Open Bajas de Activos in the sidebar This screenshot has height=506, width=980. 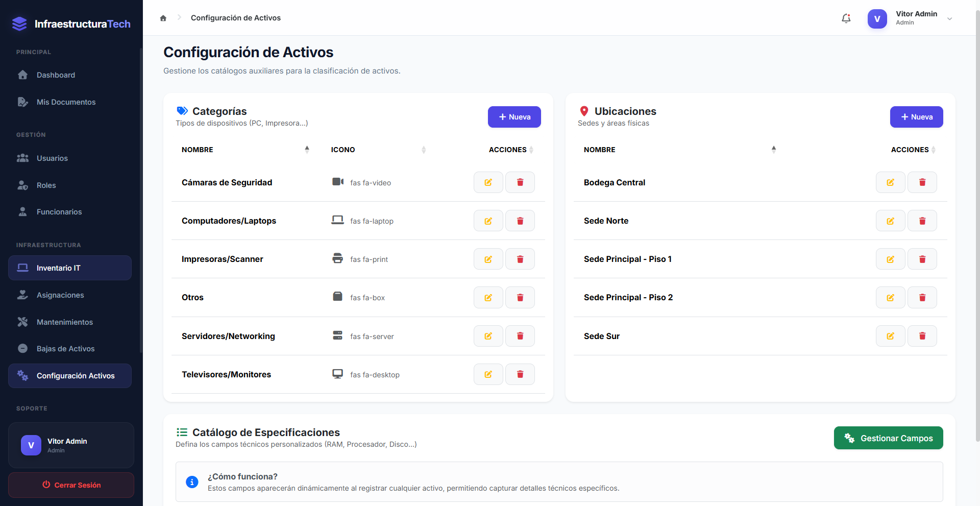[70, 349]
